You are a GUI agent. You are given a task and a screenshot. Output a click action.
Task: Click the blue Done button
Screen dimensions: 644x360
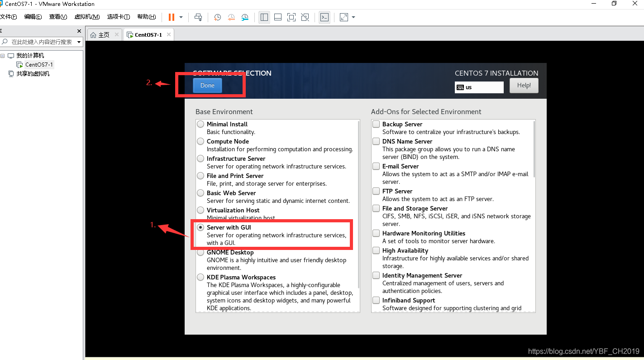[x=207, y=85]
